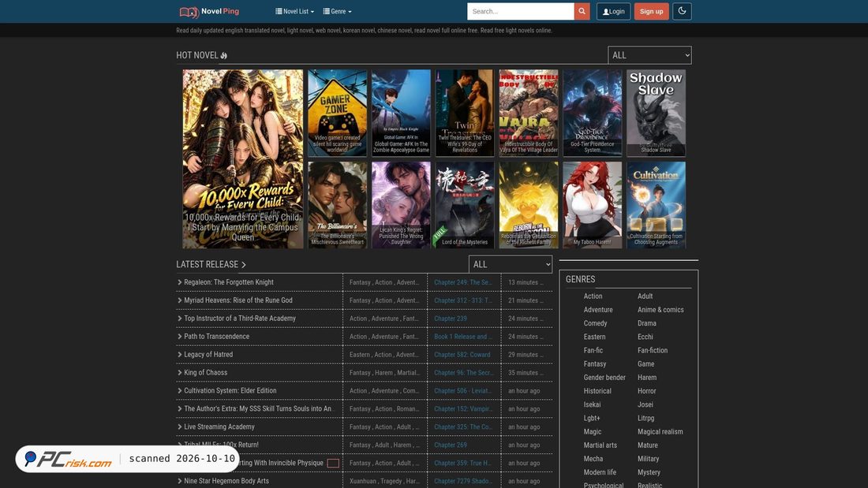Image resolution: width=868 pixels, height=488 pixels.
Task: Open Reborn as the Richest Family cover
Action: [x=528, y=205]
